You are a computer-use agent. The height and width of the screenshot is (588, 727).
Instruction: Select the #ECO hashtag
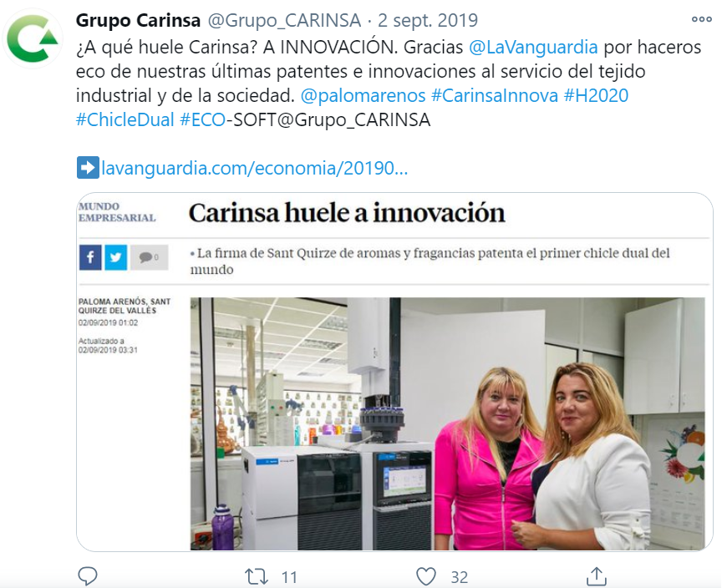pyautogui.click(x=202, y=119)
